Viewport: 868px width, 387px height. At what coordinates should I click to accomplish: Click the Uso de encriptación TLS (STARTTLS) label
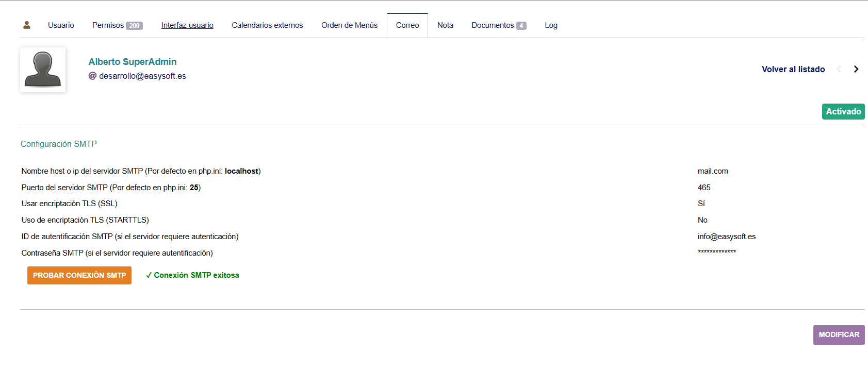(x=85, y=220)
